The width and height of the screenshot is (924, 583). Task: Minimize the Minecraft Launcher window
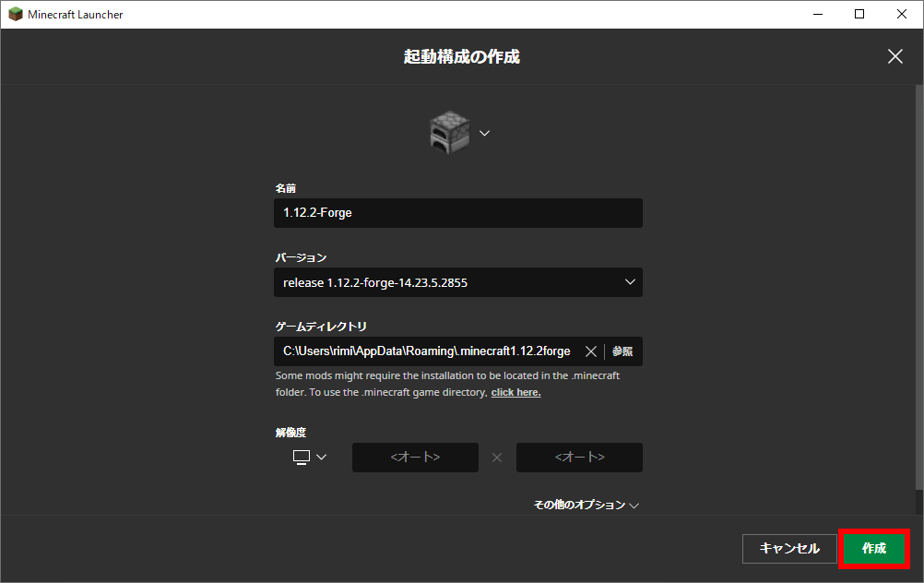[817, 14]
